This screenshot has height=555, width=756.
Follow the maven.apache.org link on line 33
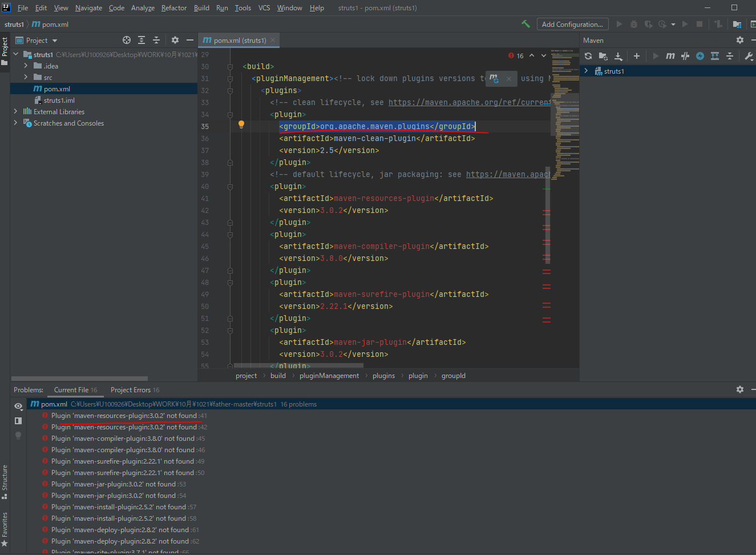coord(469,102)
